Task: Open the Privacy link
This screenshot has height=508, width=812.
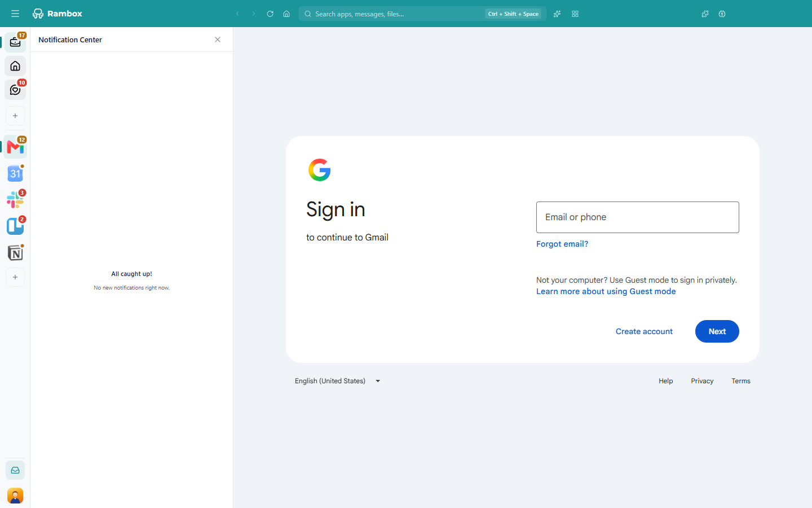Action: tap(702, 381)
